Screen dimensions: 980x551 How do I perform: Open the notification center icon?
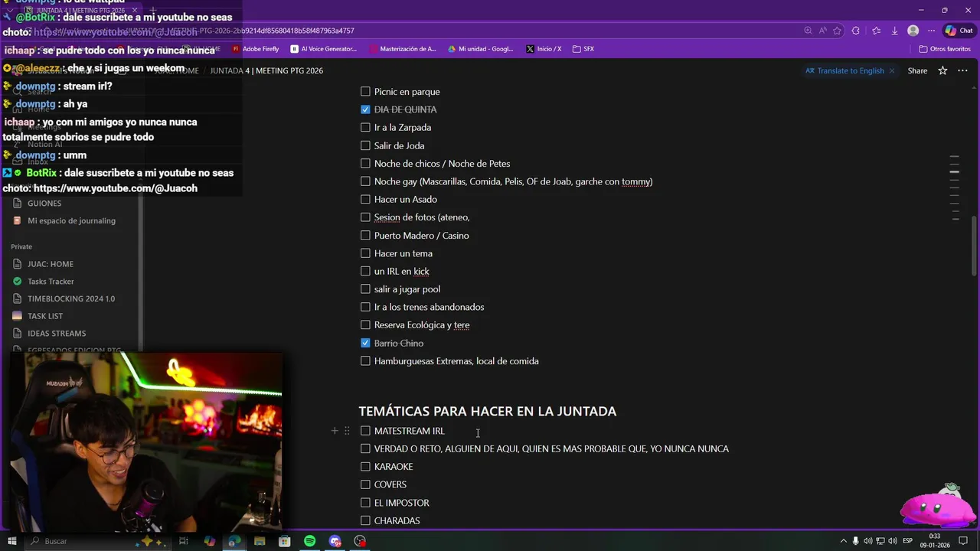pos(962,541)
